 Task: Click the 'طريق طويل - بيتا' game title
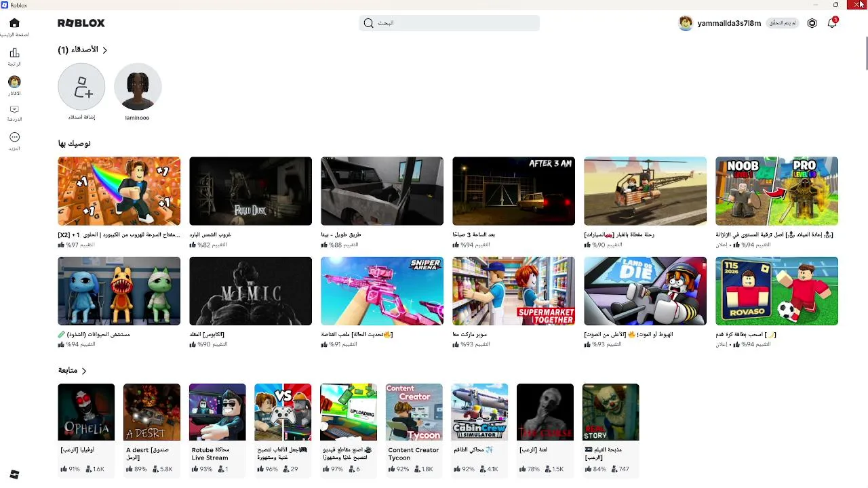(x=341, y=235)
